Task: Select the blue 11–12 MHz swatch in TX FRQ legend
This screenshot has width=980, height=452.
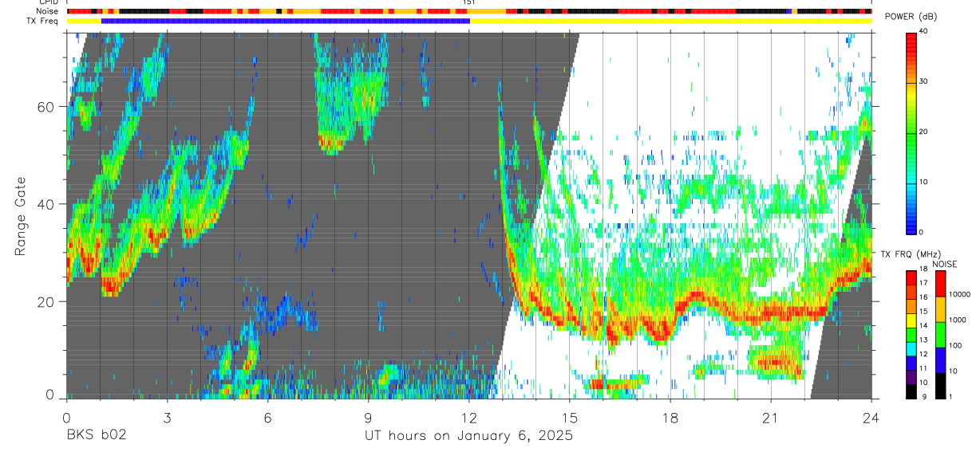Action: coord(911,363)
